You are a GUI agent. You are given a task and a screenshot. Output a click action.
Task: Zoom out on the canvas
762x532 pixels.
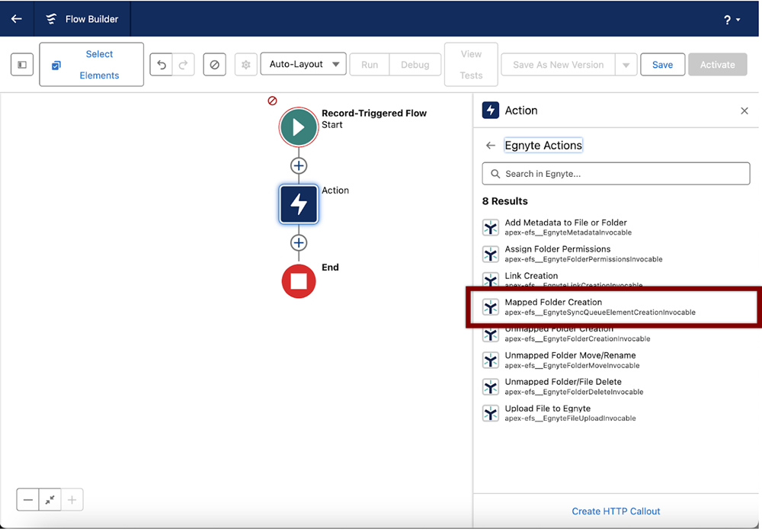click(x=27, y=500)
